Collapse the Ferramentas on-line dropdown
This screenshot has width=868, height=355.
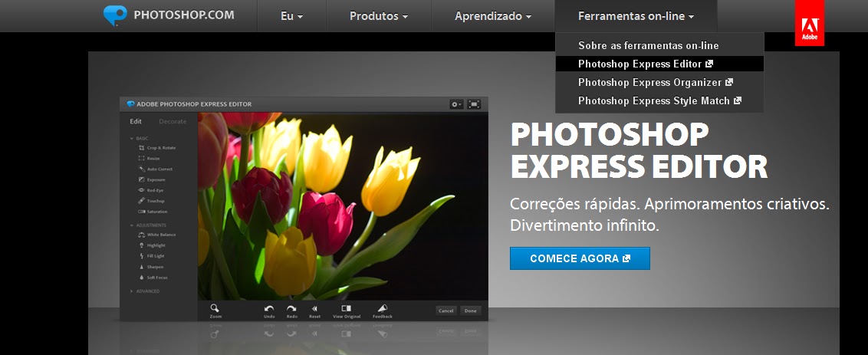pyautogui.click(x=636, y=16)
